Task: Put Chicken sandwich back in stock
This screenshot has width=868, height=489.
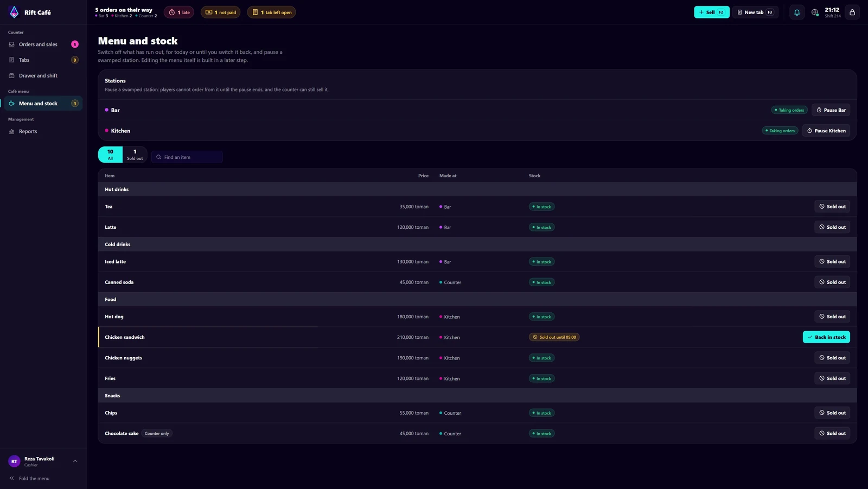Action: point(826,337)
